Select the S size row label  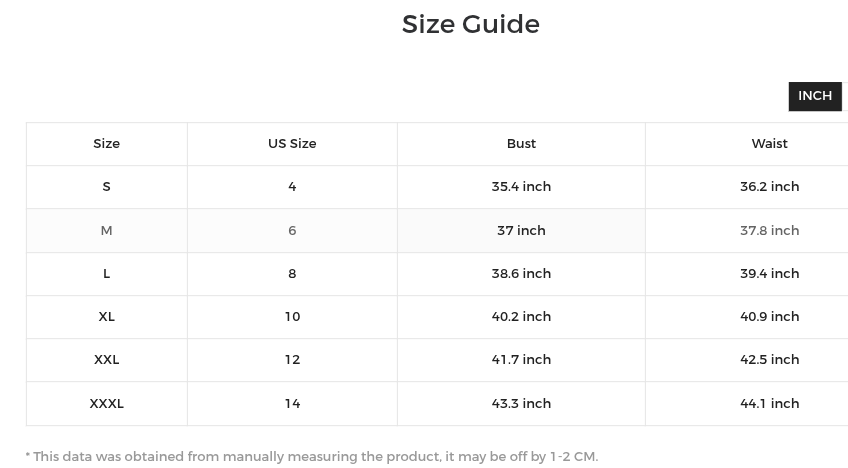coord(107,187)
